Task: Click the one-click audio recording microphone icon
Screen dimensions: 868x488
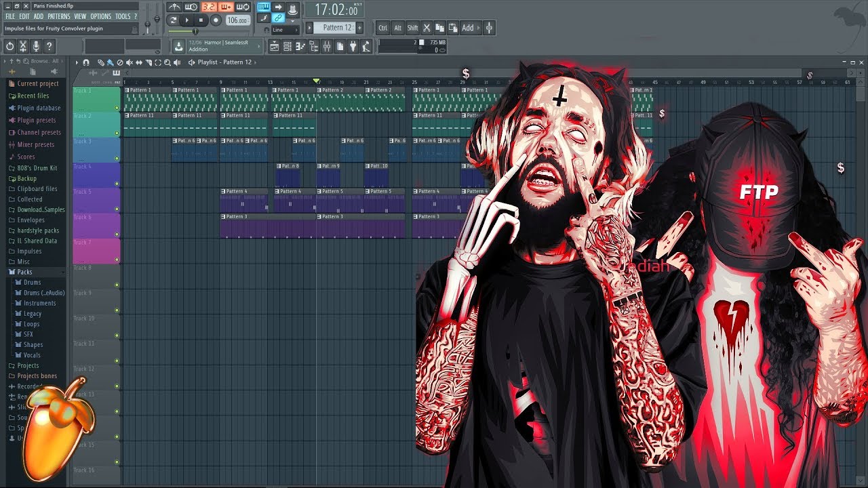Action: click(x=36, y=46)
